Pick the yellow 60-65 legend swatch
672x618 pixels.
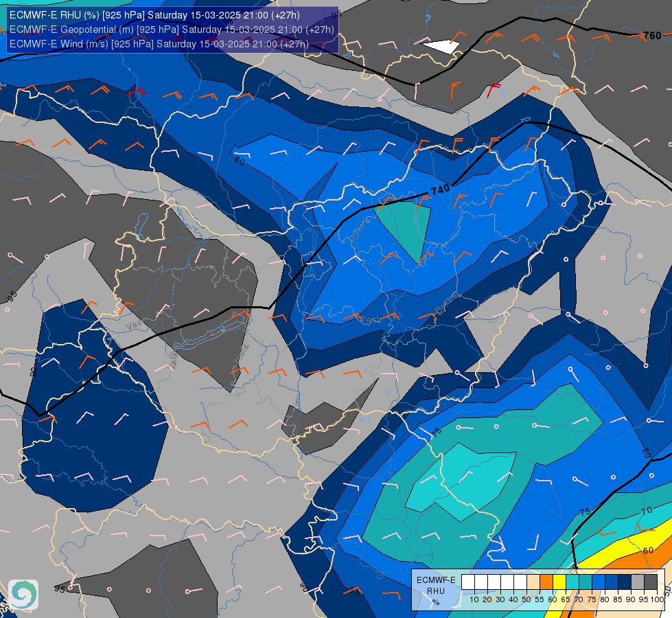(x=559, y=582)
